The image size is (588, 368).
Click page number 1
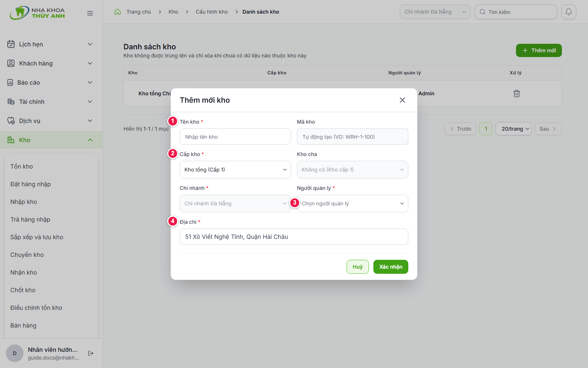tap(486, 129)
